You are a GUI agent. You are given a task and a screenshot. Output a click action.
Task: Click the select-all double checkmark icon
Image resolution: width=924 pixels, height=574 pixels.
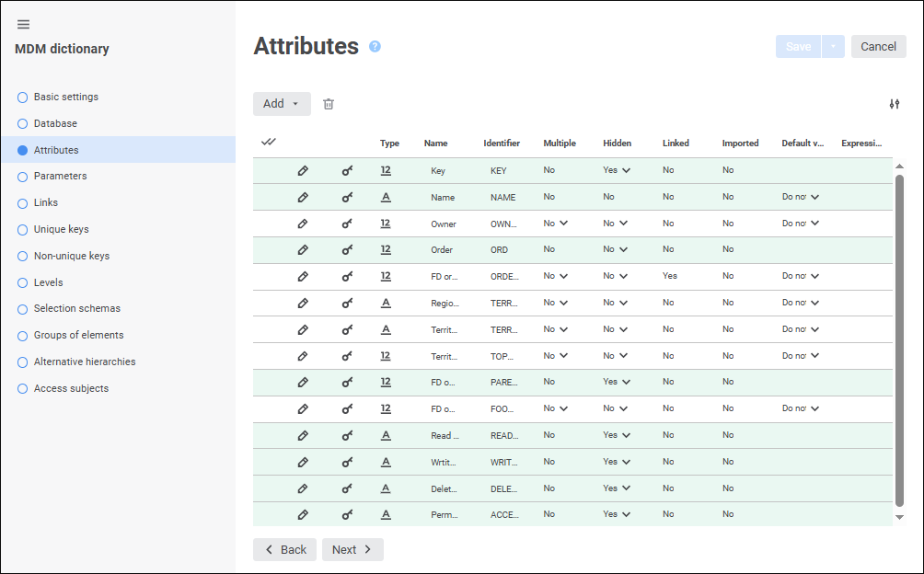[269, 143]
